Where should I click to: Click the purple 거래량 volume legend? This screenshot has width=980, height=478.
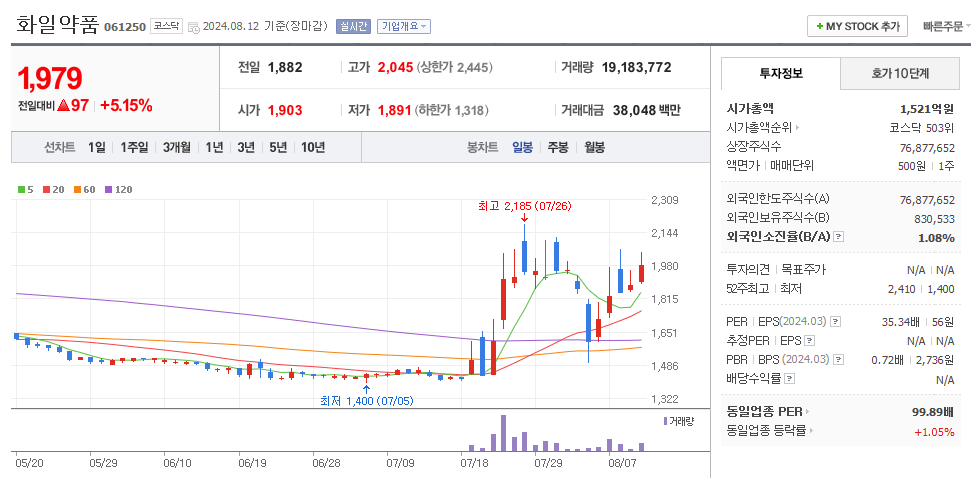[679, 422]
